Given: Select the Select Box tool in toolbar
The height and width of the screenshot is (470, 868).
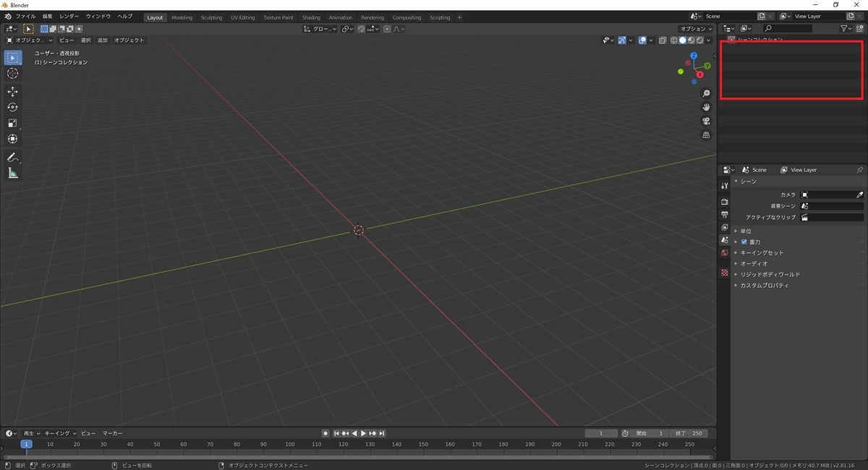Looking at the screenshot, I should (12, 57).
